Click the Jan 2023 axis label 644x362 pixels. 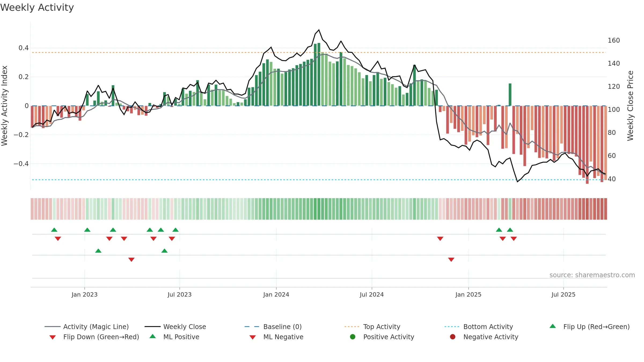(x=85, y=294)
